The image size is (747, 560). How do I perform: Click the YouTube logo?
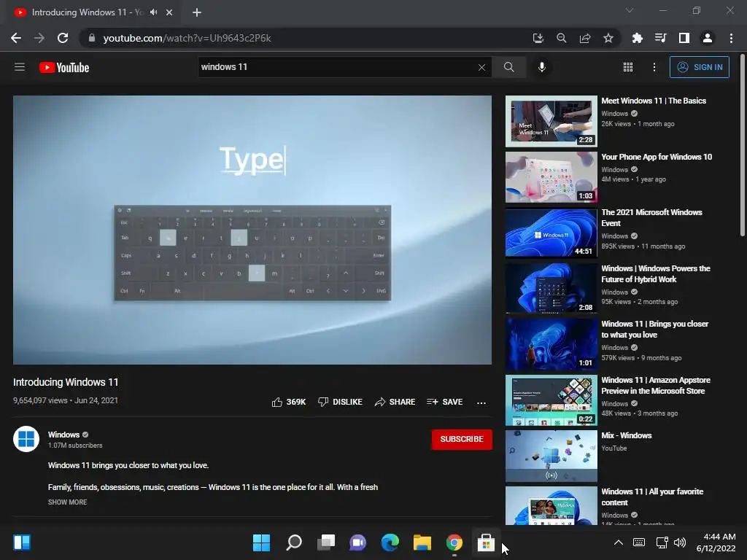[x=64, y=68]
